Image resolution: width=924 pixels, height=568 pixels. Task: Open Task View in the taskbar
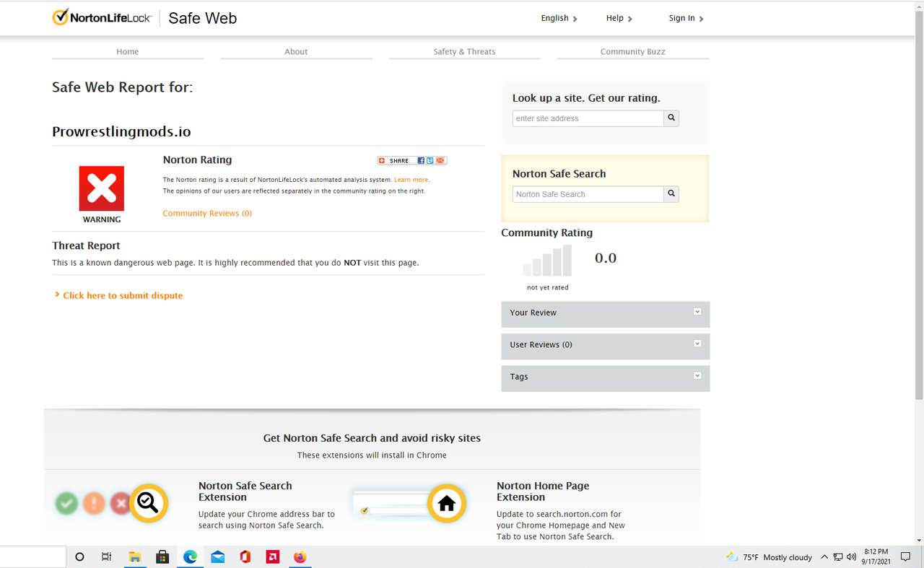click(107, 556)
